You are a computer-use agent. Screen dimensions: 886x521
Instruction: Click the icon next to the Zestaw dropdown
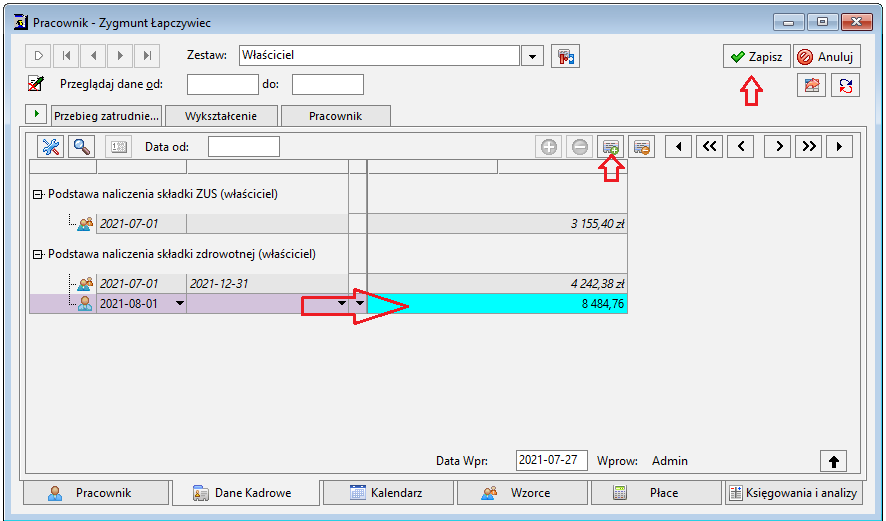(x=566, y=57)
